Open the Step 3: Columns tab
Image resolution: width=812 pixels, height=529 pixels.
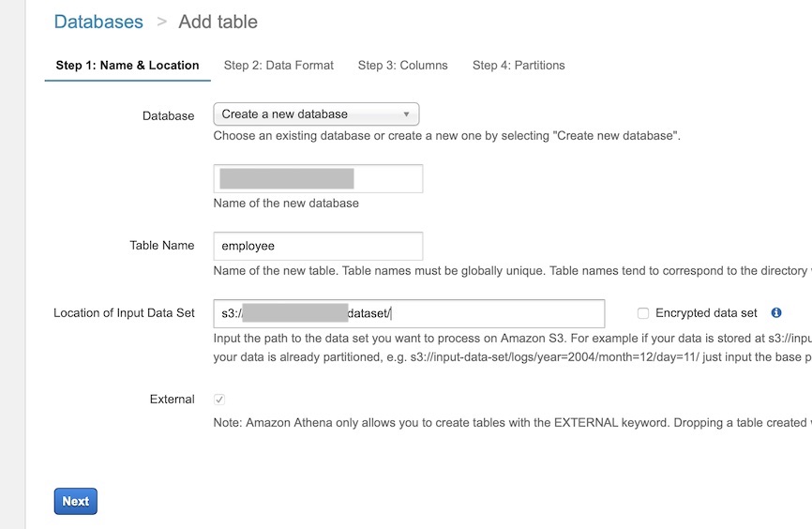402,66
